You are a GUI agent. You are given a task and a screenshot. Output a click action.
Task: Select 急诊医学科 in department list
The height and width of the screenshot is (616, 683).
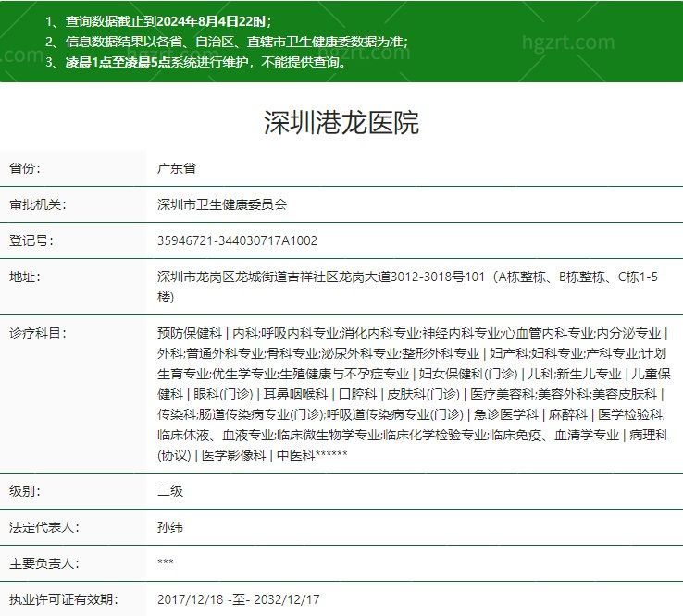[506, 414]
